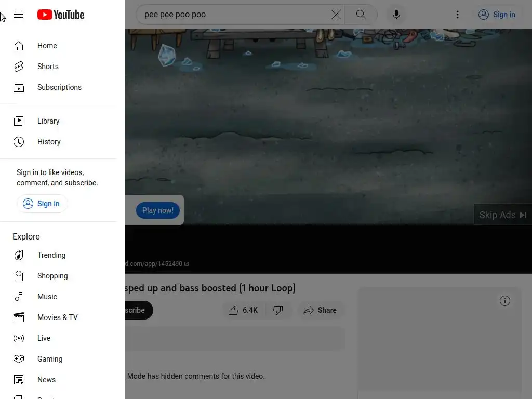Viewport: 532px width, 399px height.
Task: Click the partially visible Subscribe button
Action: click(139, 311)
